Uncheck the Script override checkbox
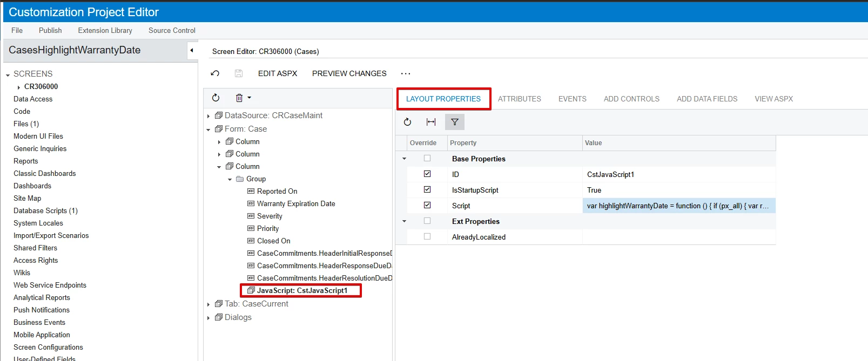The width and height of the screenshot is (868, 361). 427,206
